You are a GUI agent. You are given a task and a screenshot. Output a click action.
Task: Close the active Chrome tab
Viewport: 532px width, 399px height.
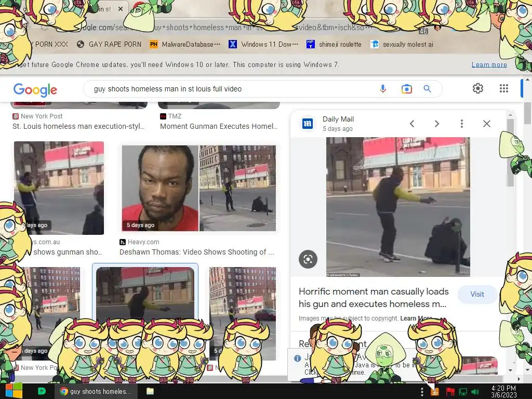(121, 9)
